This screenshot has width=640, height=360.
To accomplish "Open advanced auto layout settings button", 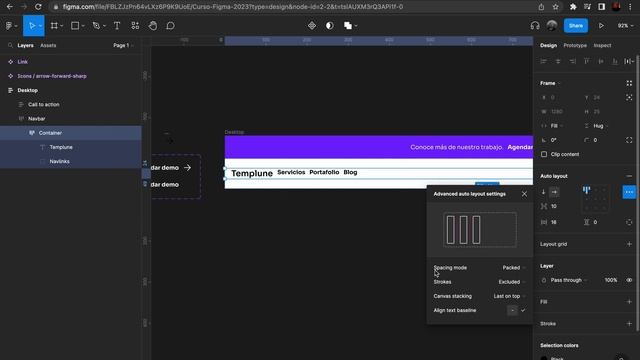I will tap(629, 192).
